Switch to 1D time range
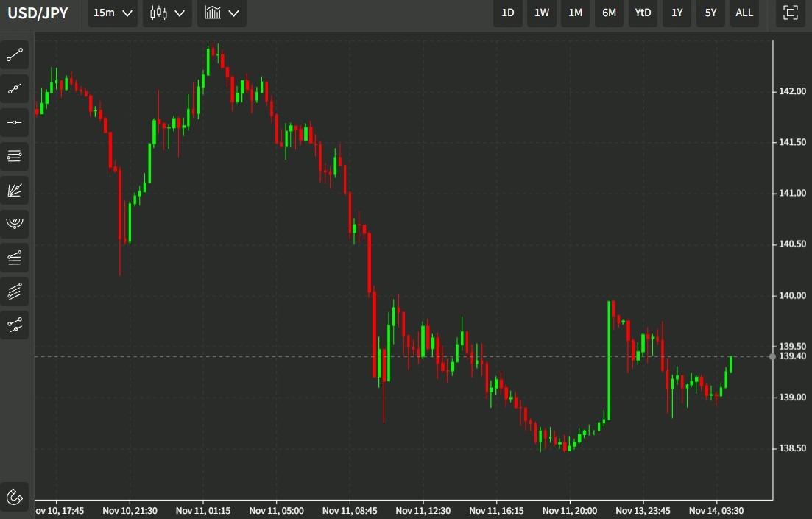This screenshot has height=519, width=812. [x=508, y=13]
